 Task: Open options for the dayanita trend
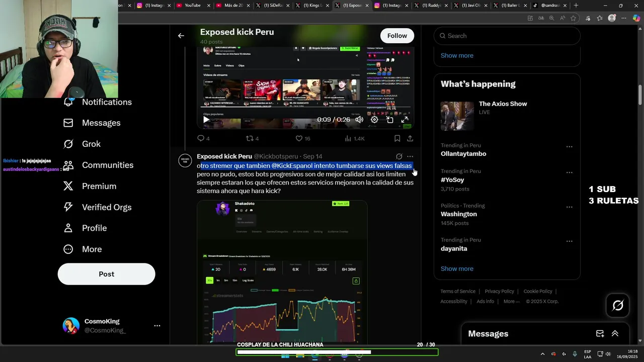(569, 241)
